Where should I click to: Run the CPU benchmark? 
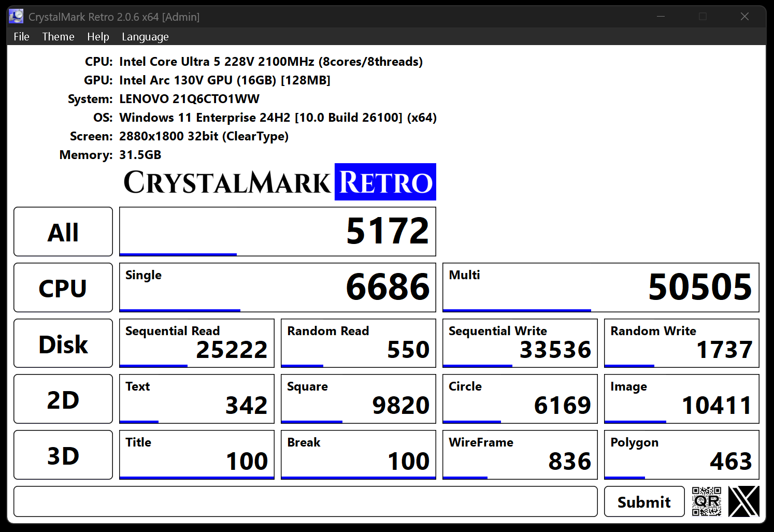tap(63, 287)
